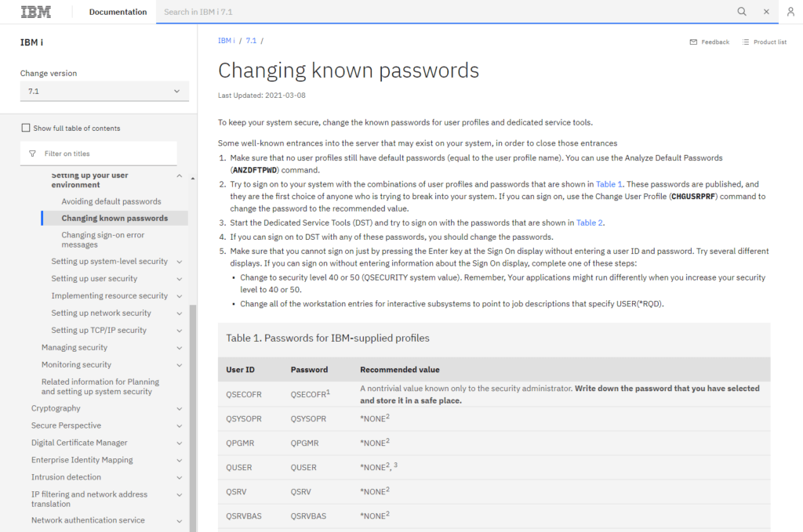The height and width of the screenshot is (532, 803).
Task: Click the Feedback envelope icon
Action: coord(693,42)
